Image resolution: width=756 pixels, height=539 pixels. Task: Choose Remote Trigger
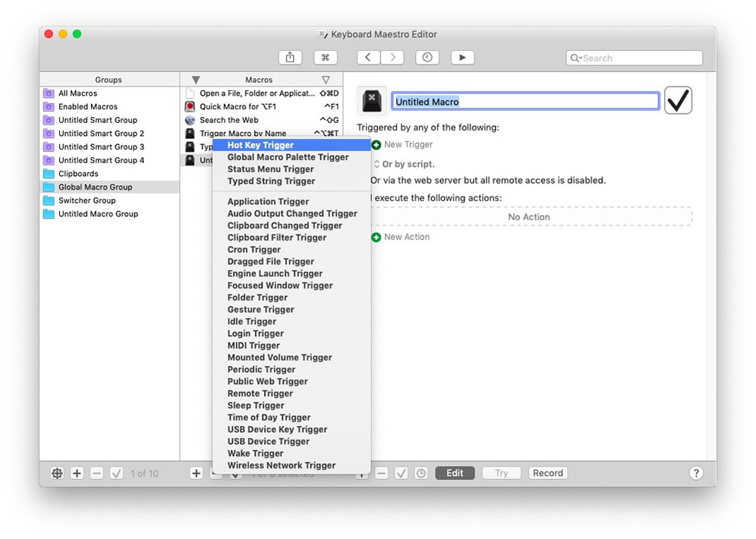coord(291,393)
